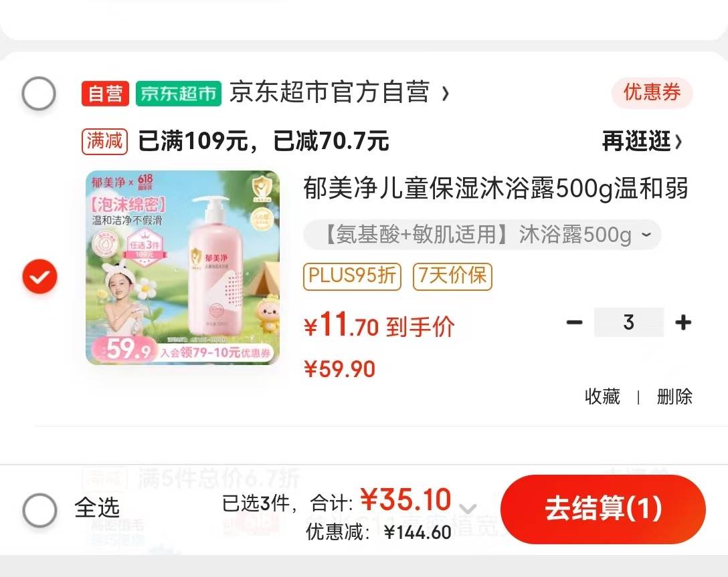The height and width of the screenshot is (577, 728).
Task: Open store via chevron after 京东超市官方自营
Action: coord(445,94)
